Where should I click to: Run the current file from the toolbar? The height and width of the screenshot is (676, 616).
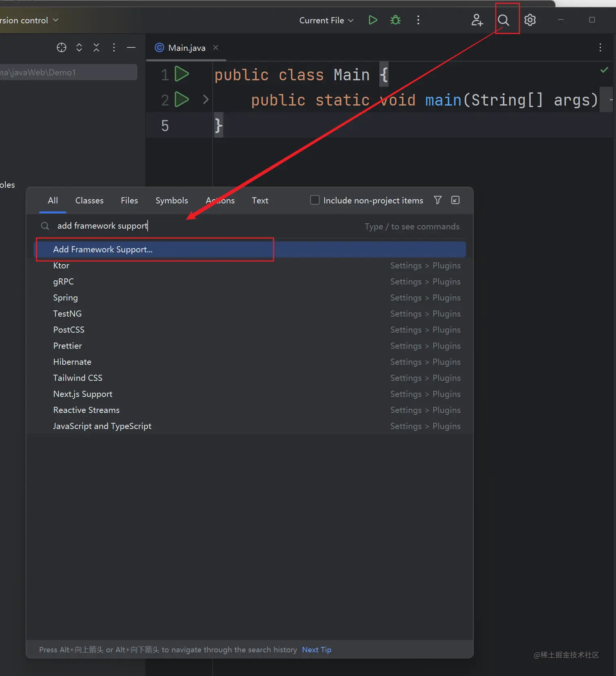(372, 20)
